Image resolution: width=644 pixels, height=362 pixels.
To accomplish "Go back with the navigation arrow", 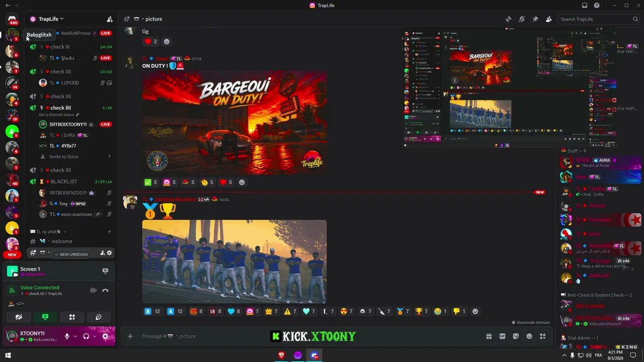I will 8,6.
